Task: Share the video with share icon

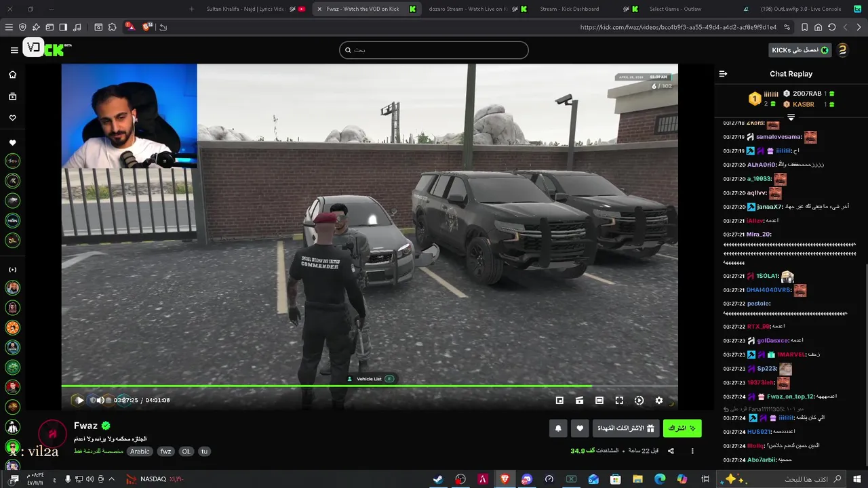Action: [x=671, y=451]
